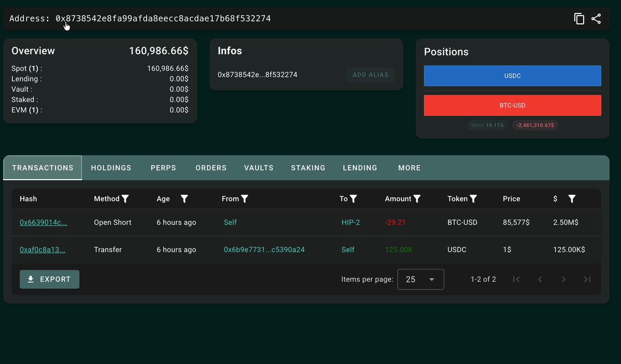Expand the items per page dropdown
The image size is (621, 364).
[421, 279]
